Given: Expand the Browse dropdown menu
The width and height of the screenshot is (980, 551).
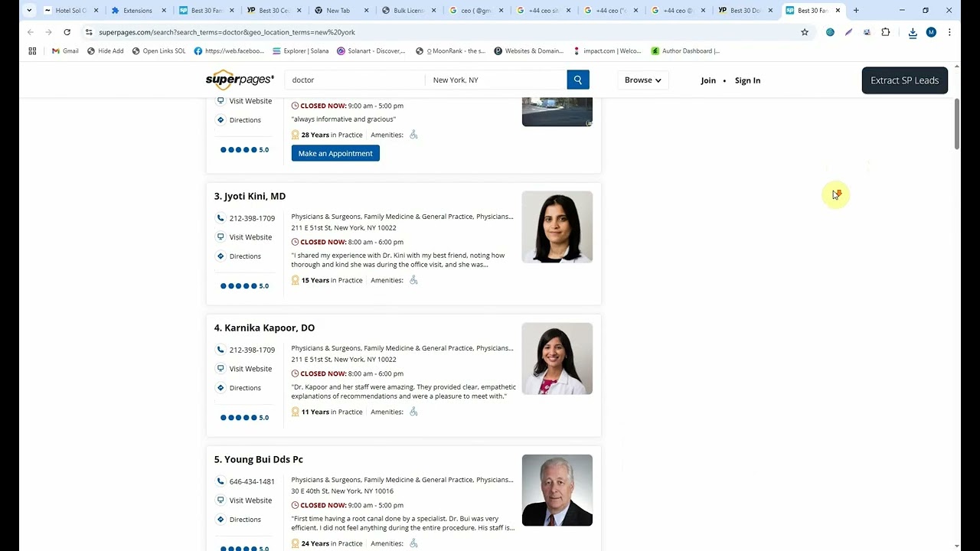Looking at the screenshot, I should click(643, 80).
